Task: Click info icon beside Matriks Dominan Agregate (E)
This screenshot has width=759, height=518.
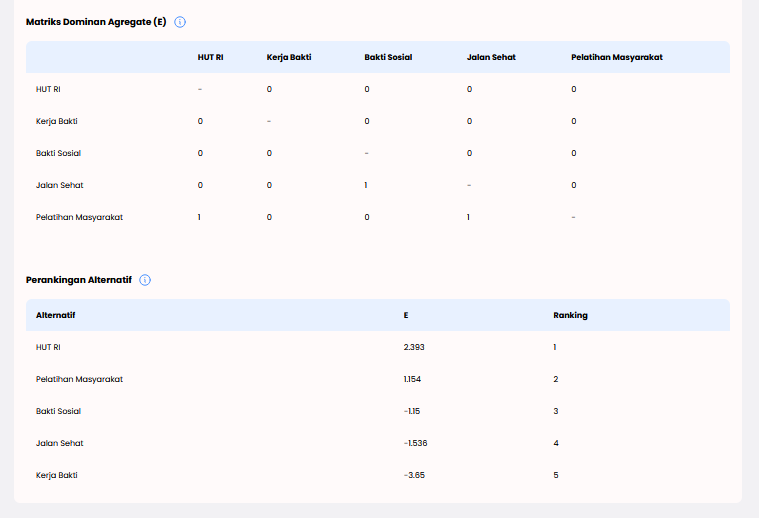Action: coord(180,22)
